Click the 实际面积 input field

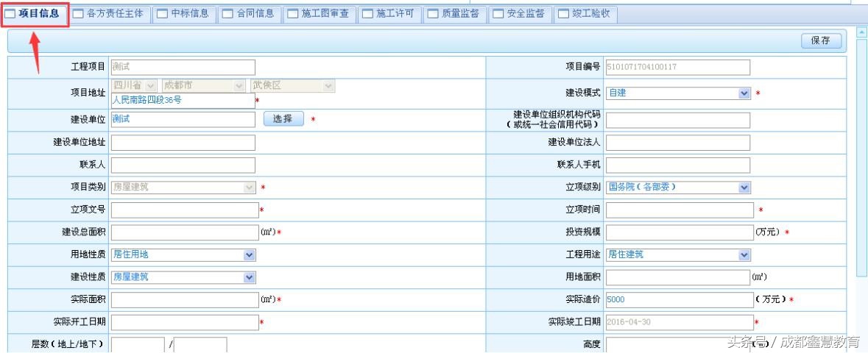[185, 300]
